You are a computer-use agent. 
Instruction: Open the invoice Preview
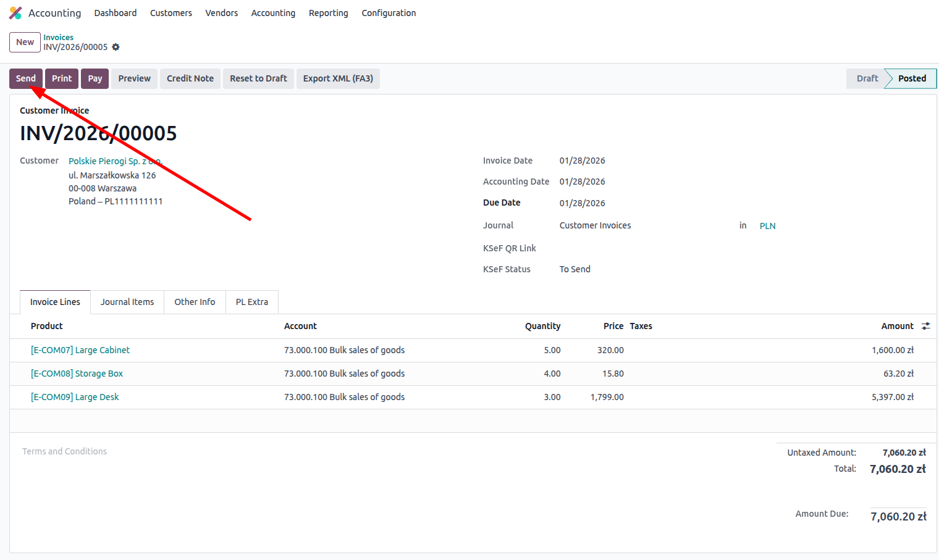click(134, 78)
